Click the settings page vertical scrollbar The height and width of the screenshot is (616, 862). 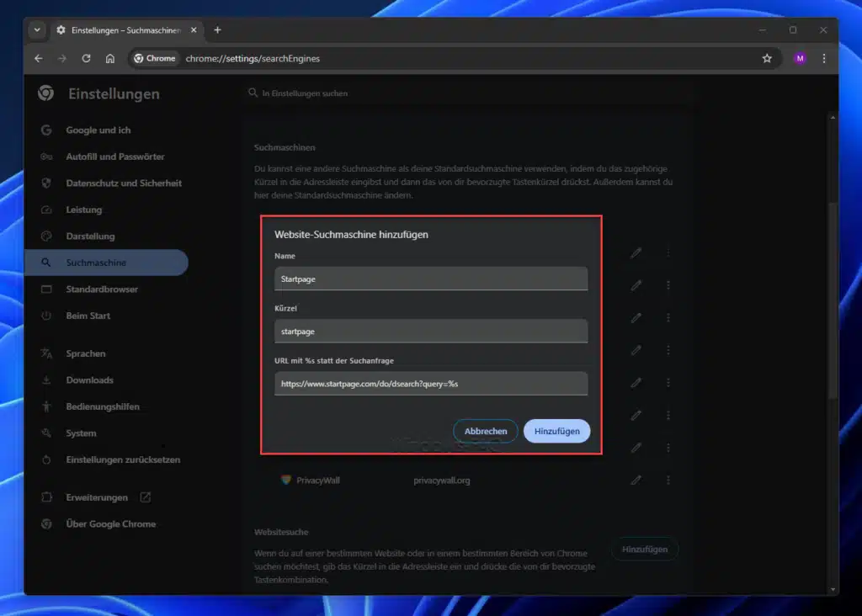tap(833, 300)
